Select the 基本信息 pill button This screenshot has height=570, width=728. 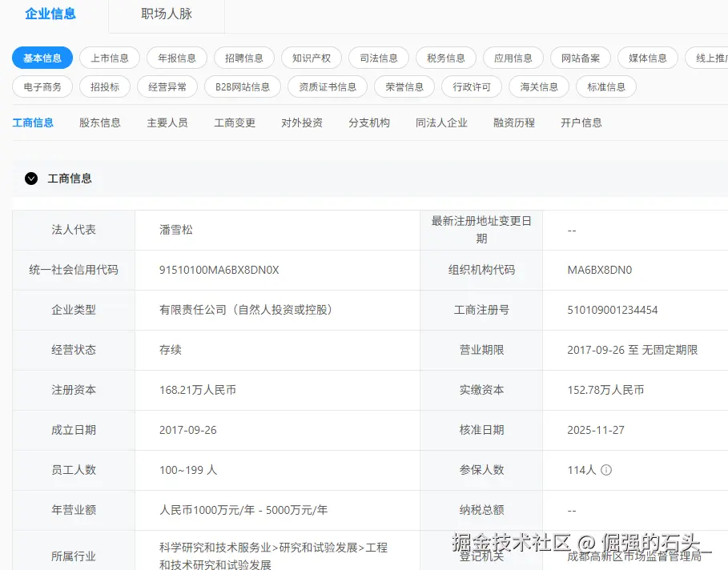pos(42,58)
